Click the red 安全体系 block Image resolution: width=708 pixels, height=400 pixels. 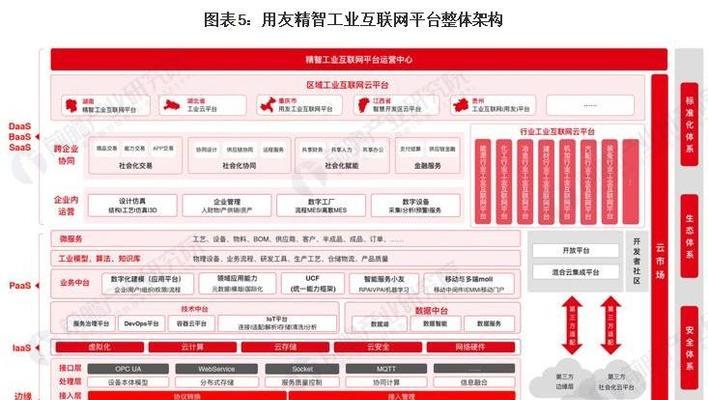tap(689, 348)
